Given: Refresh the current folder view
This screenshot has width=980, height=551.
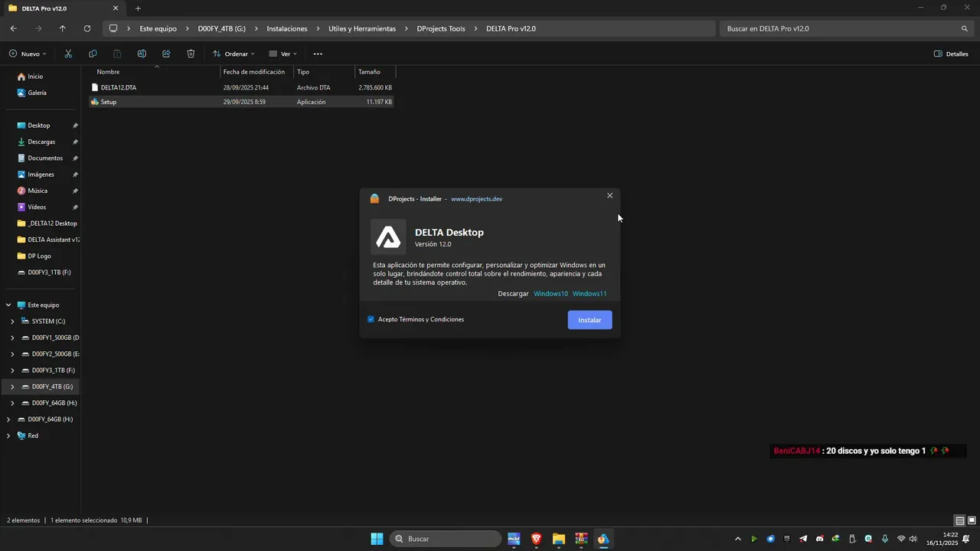Looking at the screenshot, I should coord(87,28).
